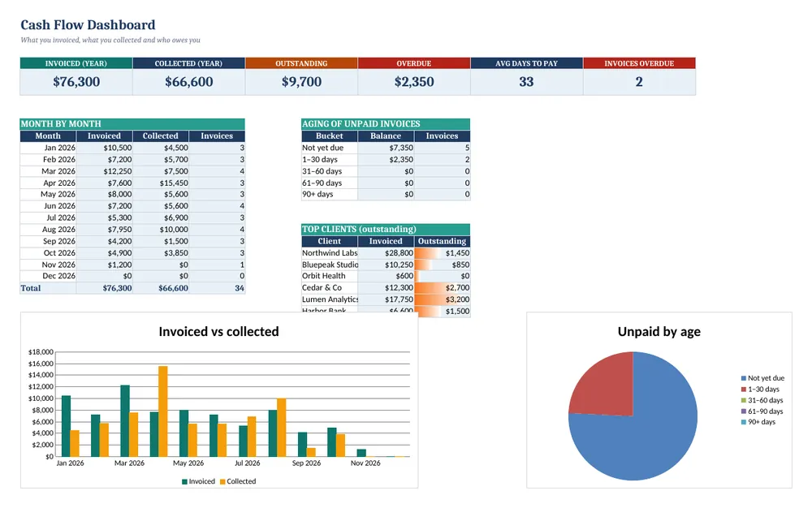Click the Collected column header

[161, 136]
